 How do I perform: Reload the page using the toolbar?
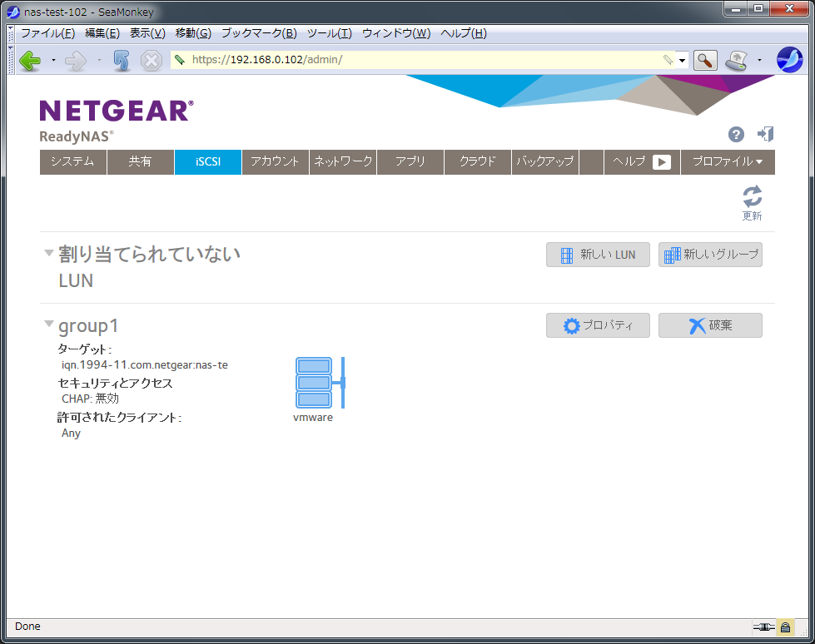(122, 60)
